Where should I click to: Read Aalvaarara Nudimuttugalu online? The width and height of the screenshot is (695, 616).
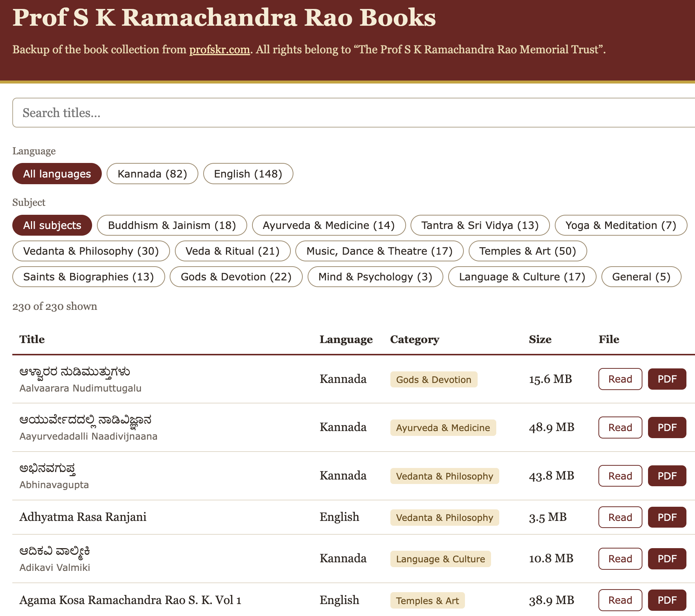coord(620,379)
